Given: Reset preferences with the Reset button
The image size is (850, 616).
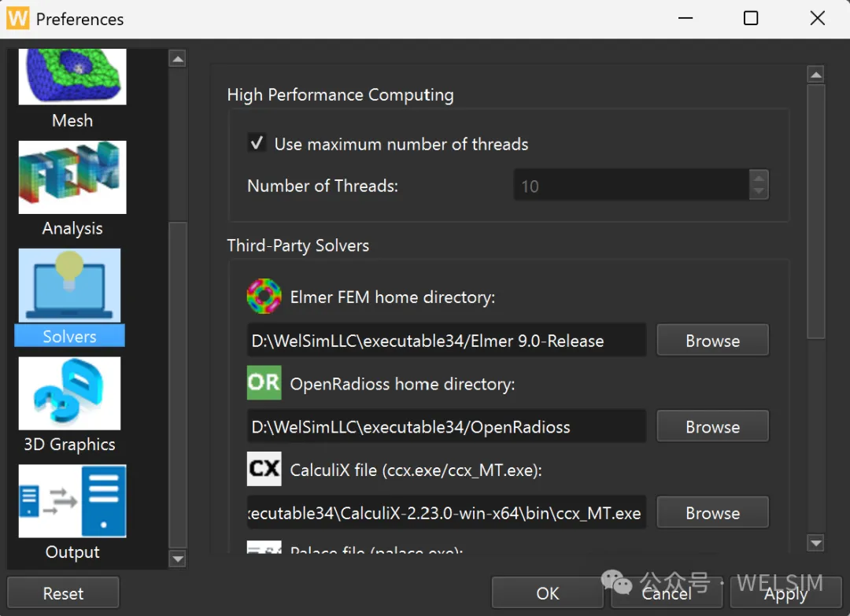Looking at the screenshot, I should (63, 592).
